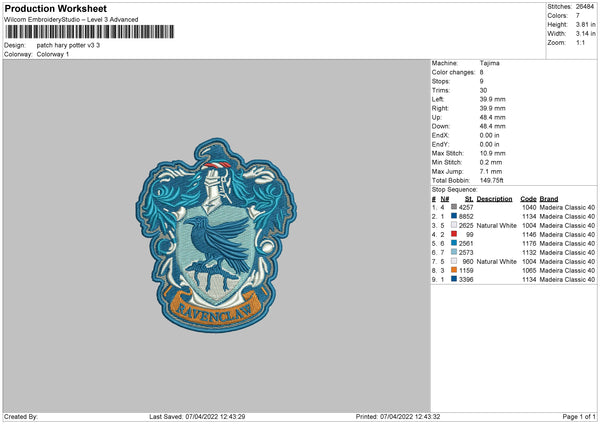This screenshot has height=424, width=600.
Task: Click the Stitches value 26484
Action: coord(585,7)
